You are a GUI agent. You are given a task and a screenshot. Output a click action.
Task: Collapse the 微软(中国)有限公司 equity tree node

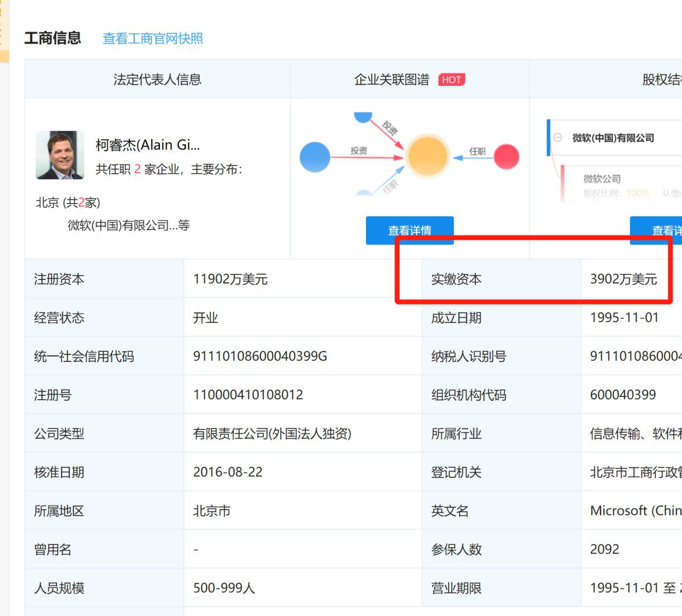click(x=558, y=137)
